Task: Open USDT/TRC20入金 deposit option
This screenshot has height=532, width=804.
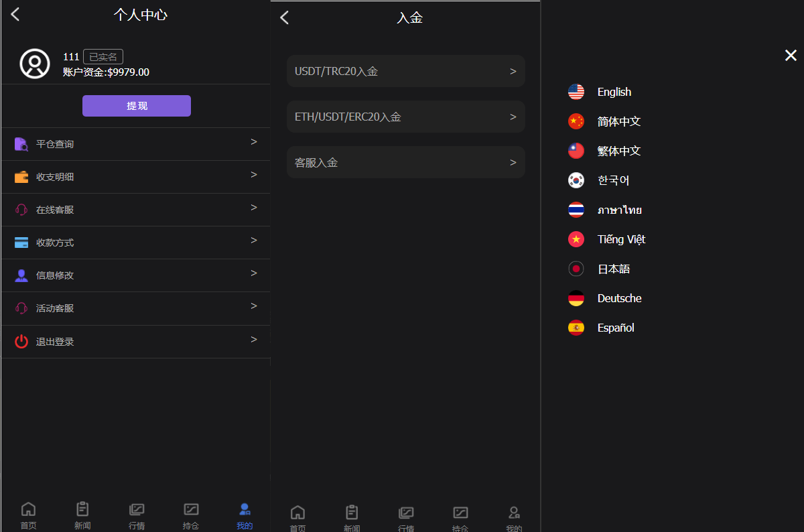Action: [405, 71]
